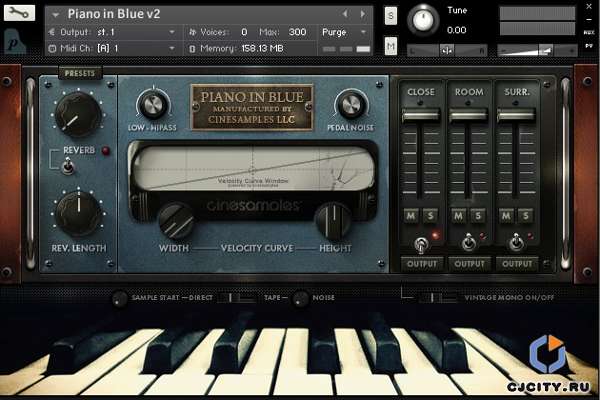Viewport: 600px width, 400px height.
Task: Go to previous instrument preset arrow
Action: coord(345,14)
